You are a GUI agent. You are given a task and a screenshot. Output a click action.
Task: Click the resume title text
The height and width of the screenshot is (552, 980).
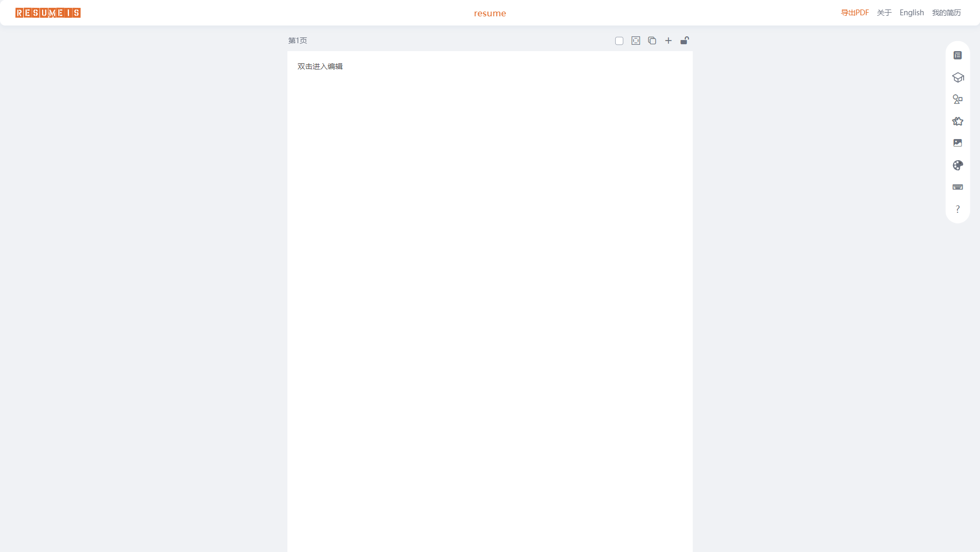(489, 13)
